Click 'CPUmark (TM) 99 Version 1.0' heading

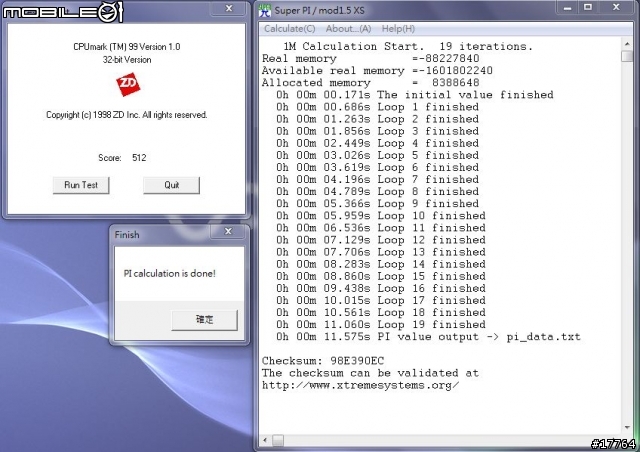[127, 47]
